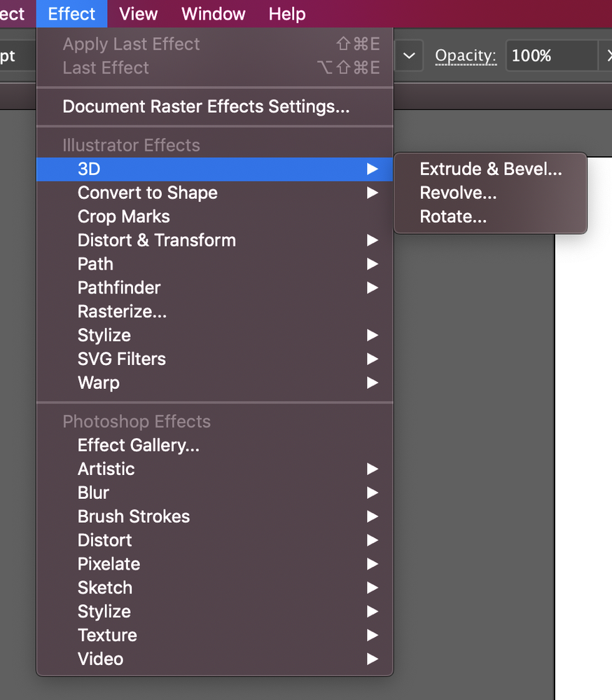Screen dimensions: 612x700
Task: Choose Crop Marks effect
Action: pos(124,217)
